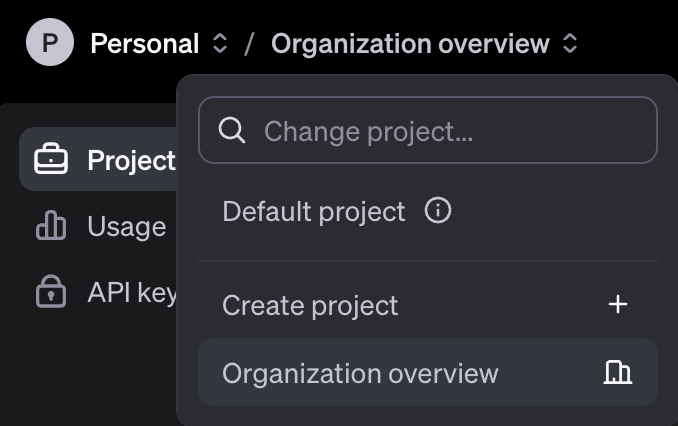Open the Default project info icon
The height and width of the screenshot is (426, 678).
click(438, 211)
